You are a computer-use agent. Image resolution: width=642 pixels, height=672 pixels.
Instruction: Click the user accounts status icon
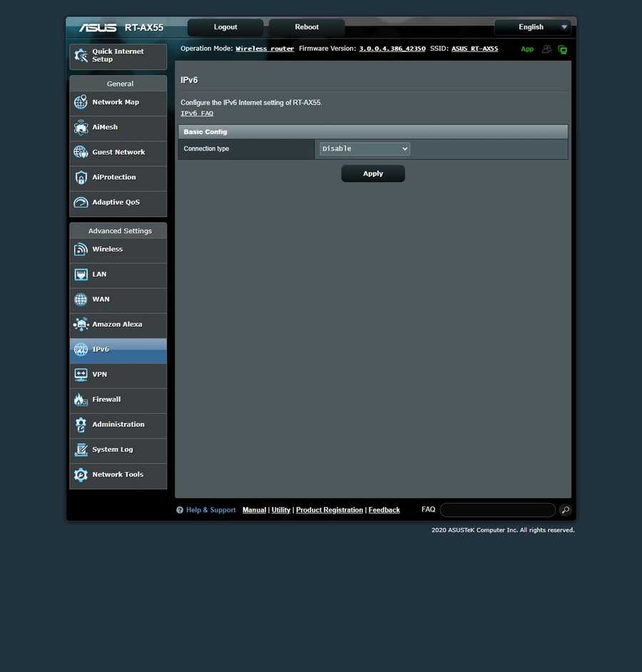click(546, 49)
